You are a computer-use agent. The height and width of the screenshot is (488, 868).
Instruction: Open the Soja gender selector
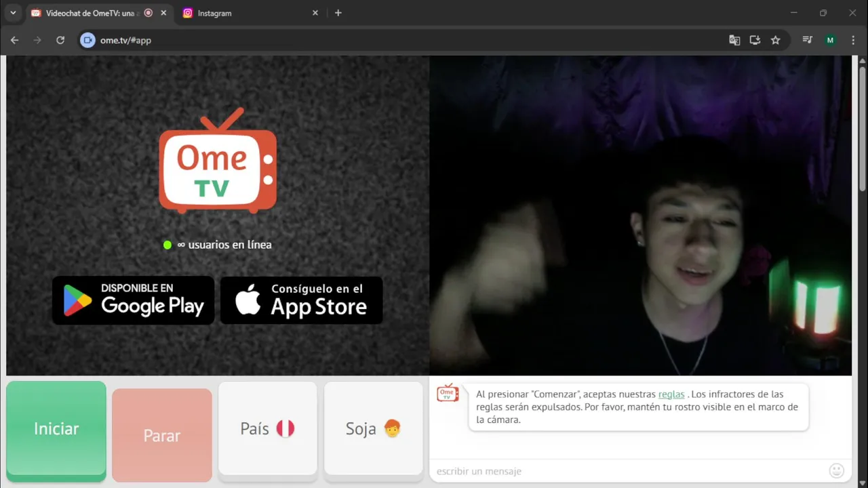tap(374, 428)
